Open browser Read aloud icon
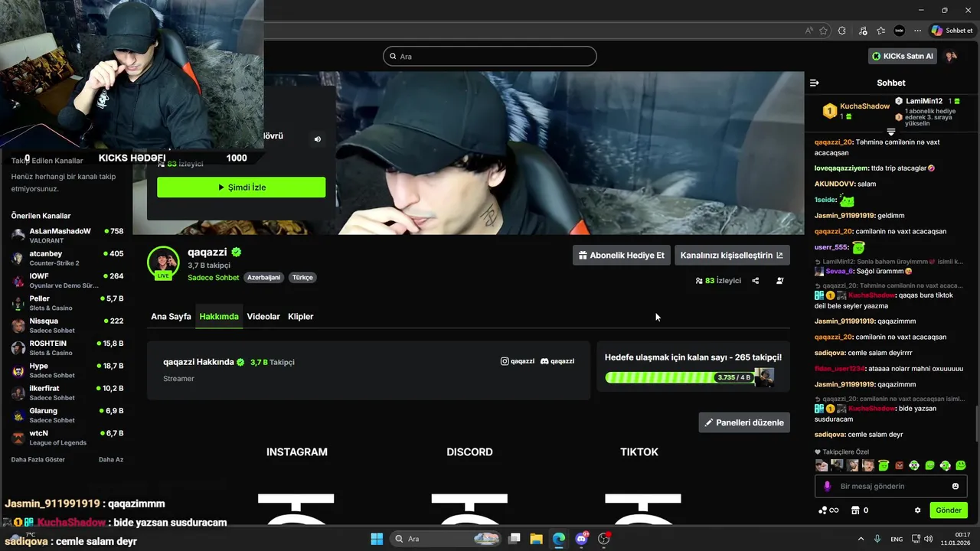 [809, 31]
